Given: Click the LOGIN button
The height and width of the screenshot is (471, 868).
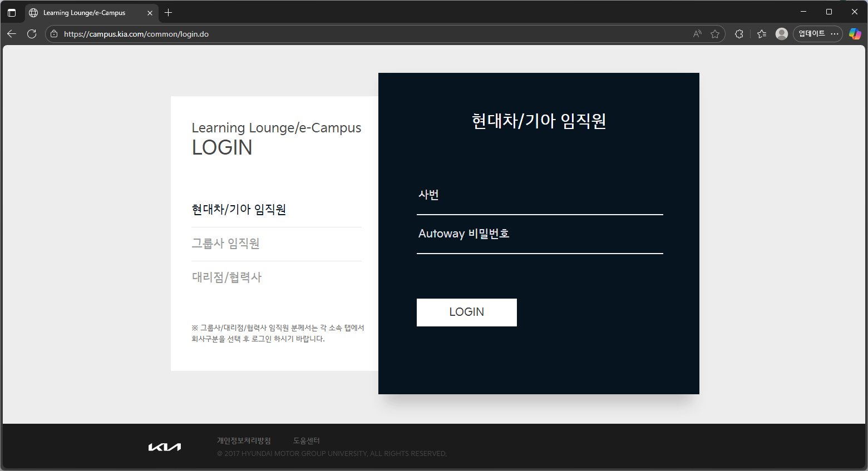Looking at the screenshot, I should coord(466,312).
